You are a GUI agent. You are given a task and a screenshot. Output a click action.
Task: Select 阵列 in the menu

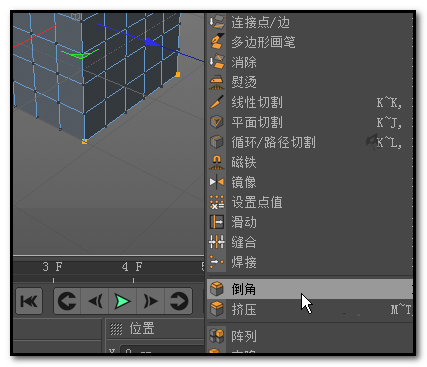pyautogui.click(x=310, y=336)
